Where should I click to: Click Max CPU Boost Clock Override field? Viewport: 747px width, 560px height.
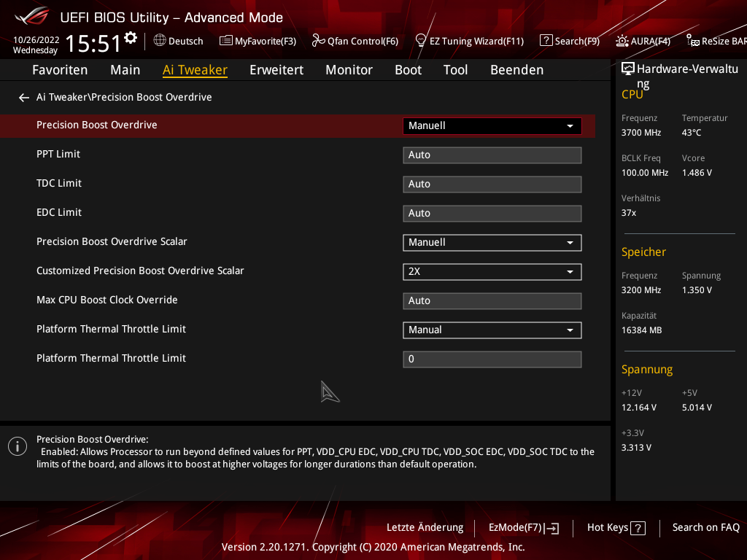[492, 301]
